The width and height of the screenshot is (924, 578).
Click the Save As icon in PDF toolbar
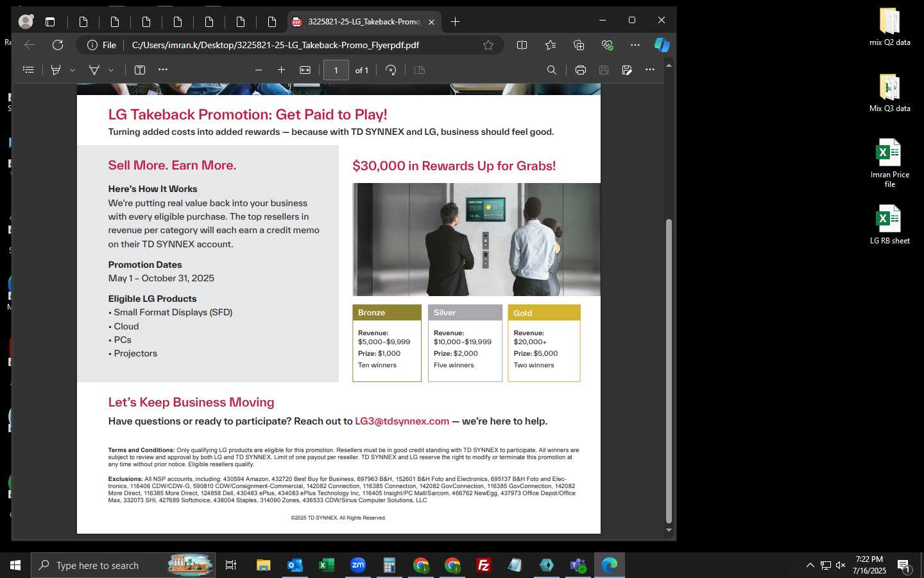627,70
